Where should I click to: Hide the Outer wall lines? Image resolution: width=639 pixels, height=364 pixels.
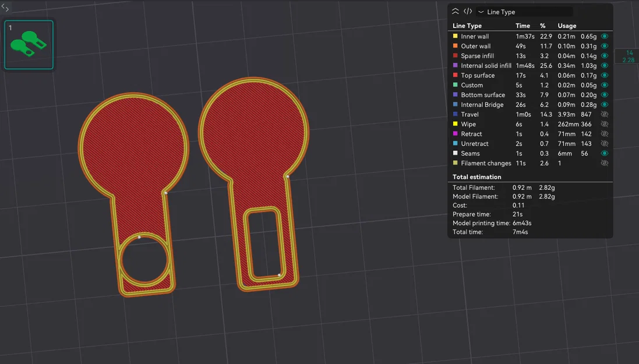coord(605,46)
